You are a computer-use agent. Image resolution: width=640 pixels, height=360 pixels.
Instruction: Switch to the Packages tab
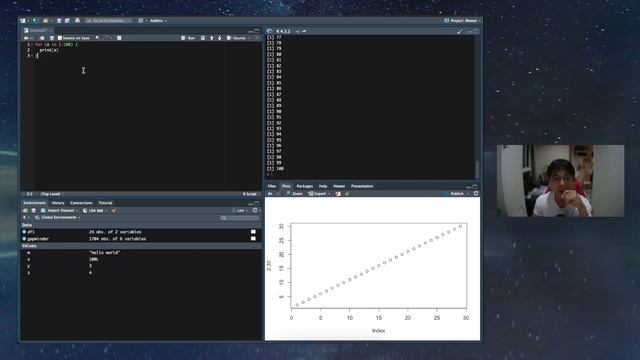(304, 186)
